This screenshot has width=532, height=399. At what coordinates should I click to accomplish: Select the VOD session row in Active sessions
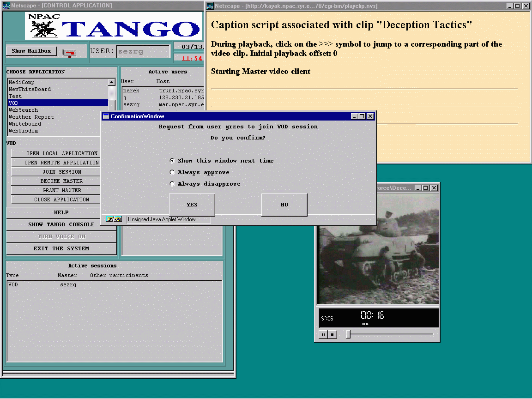click(x=115, y=284)
